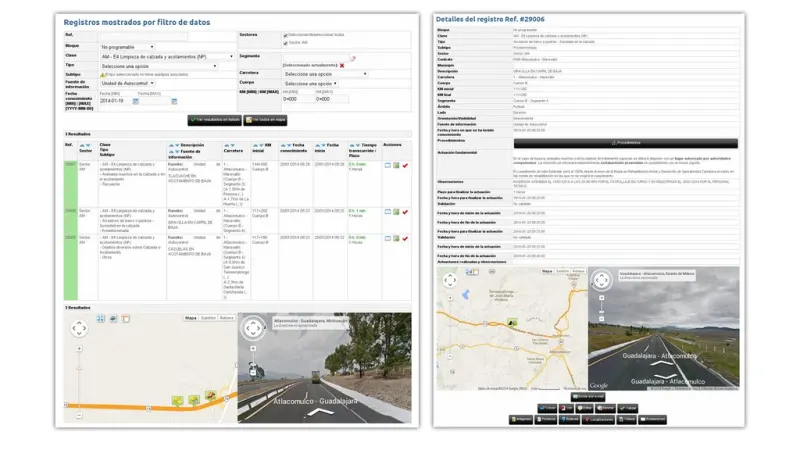The width and height of the screenshot is (800, 450).
Task: Open the details icon for record 29007
Action: click(388, 165)
